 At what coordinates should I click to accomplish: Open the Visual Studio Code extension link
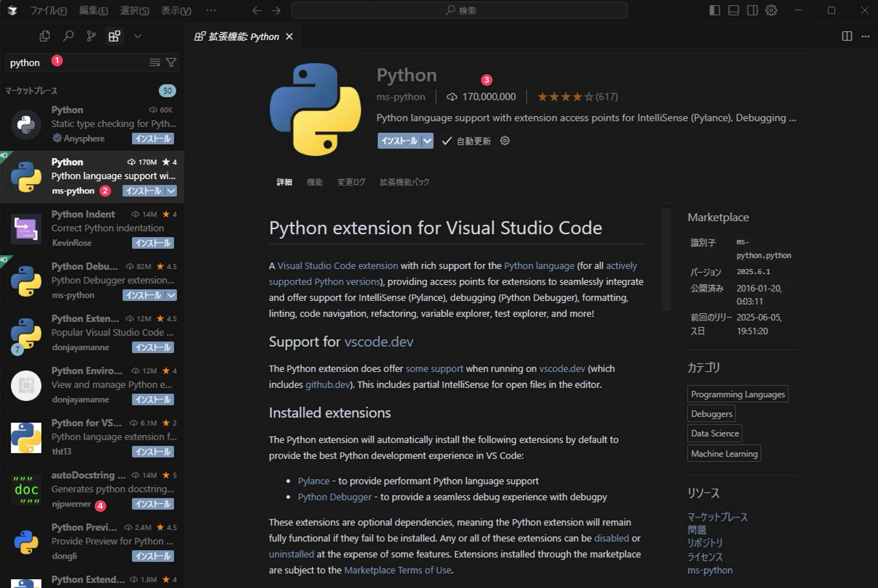pos(338,265)
